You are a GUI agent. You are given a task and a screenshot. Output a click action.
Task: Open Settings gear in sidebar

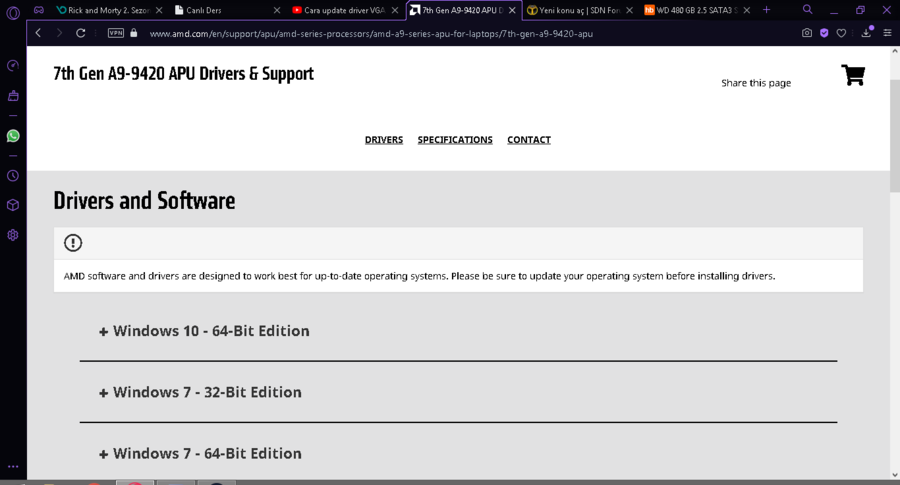13,235
